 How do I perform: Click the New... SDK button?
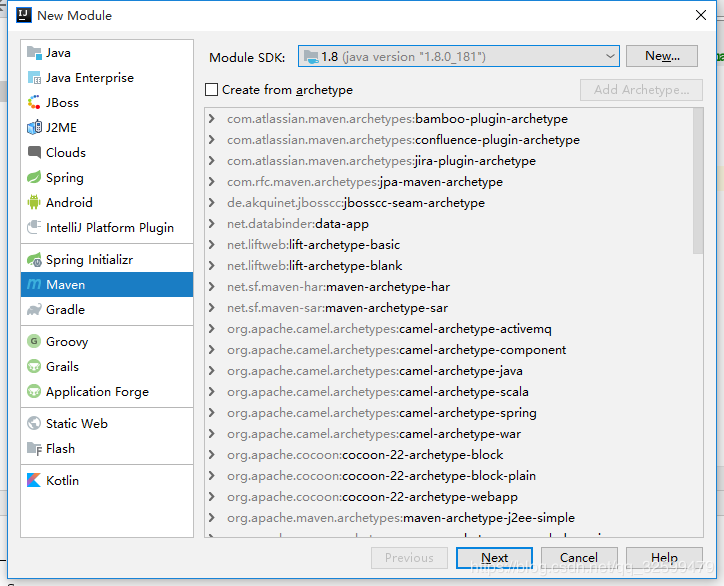click(x=661, y=57)
